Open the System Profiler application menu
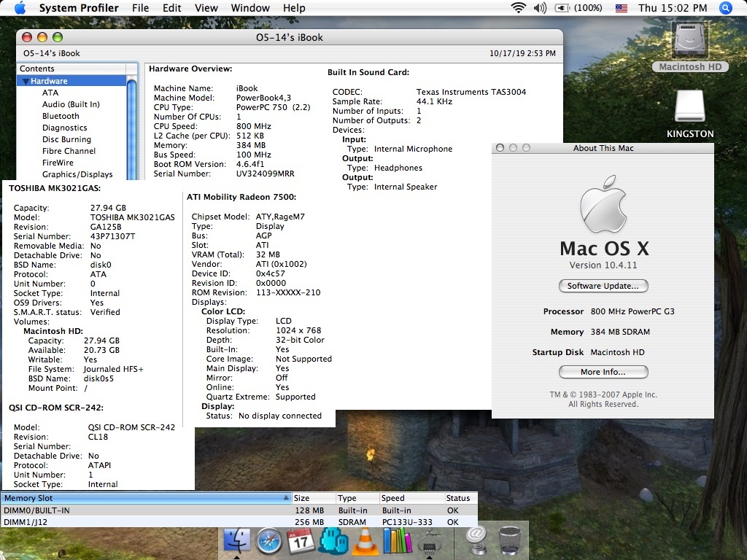 click(x=79, y=8)
